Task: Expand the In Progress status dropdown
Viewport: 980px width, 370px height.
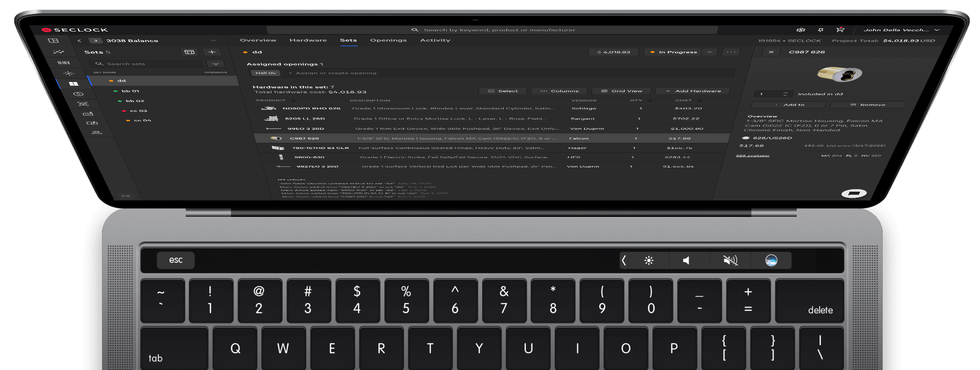Action: coord(709,52)
